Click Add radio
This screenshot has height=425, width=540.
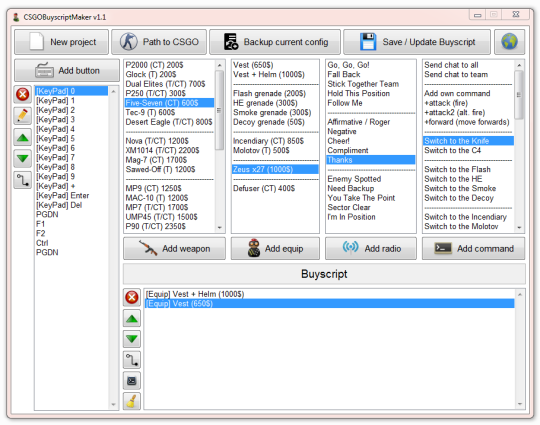coord(371,248)
